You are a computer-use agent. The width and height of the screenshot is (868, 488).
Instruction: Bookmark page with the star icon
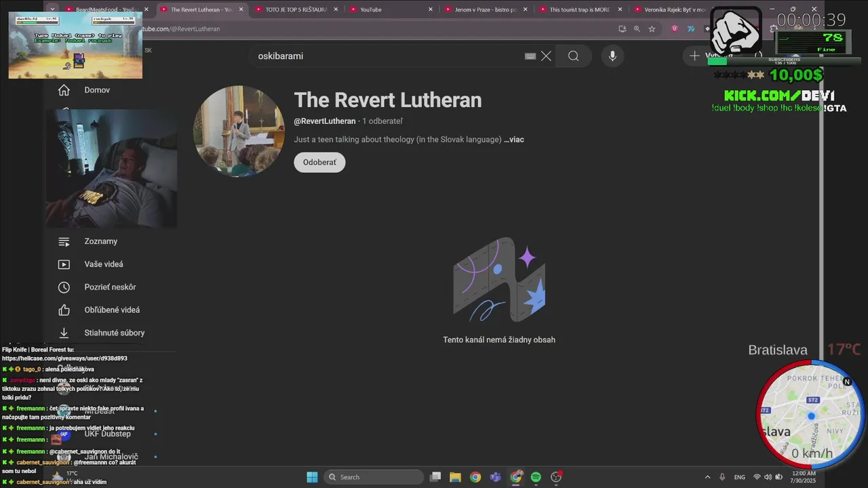coord(652,29)
